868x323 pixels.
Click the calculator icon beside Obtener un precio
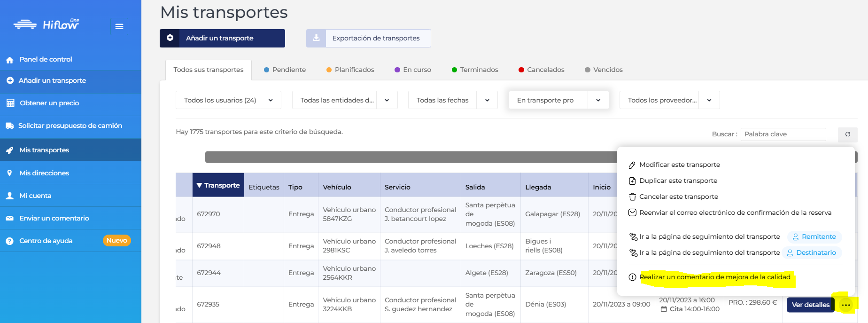(10, 103)
